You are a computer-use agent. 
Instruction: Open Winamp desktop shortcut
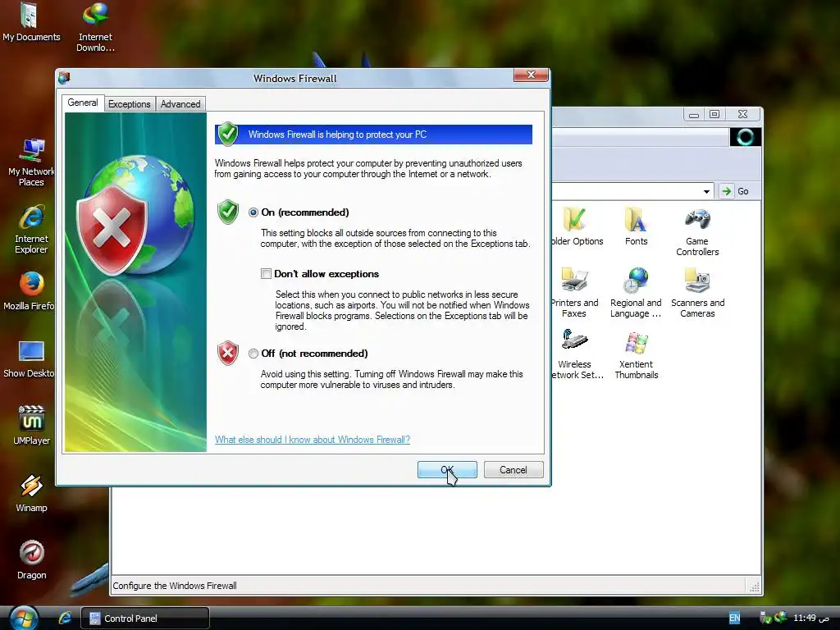[x=31, y=493]
